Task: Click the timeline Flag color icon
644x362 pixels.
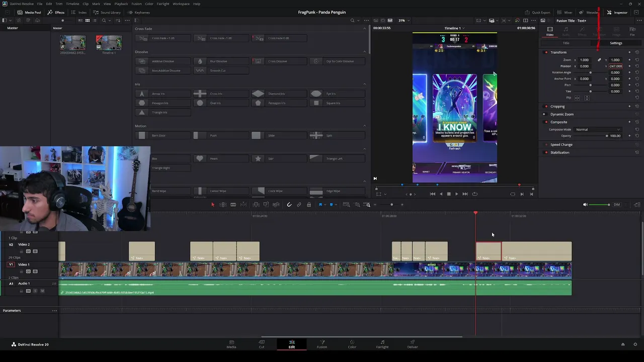Action: (x=320, y=205)
